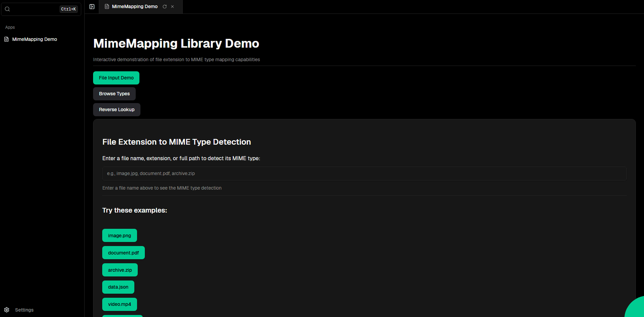Click the search magnifier icon in sidebar
The width and height of the screenshot is (644, 317).
tap(7, 9)
